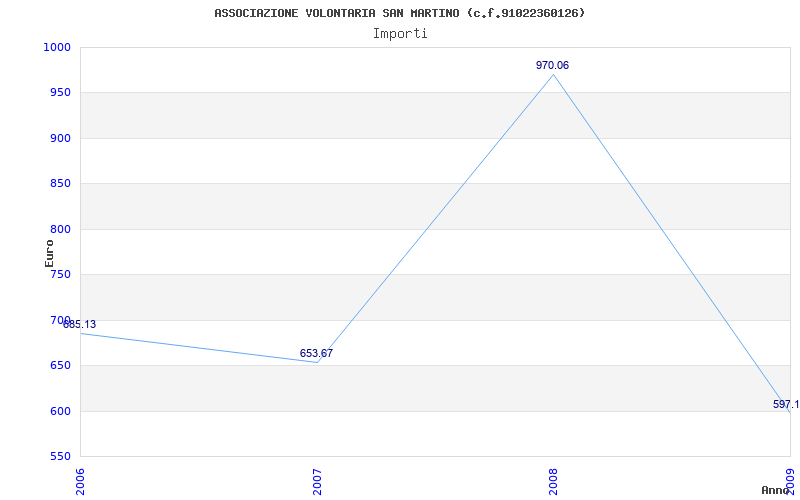Image resolution: width=800 pixels, height=500 pixels.
Task: Click the 2008 x-axis year label
Action: tap(554, 482)
